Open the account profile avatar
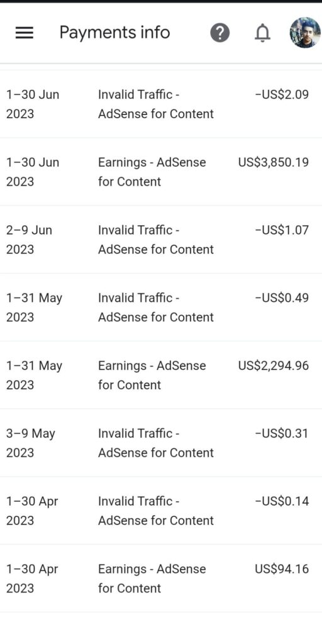The width and height of the screenshot is (322, 644). click(305, 33)
